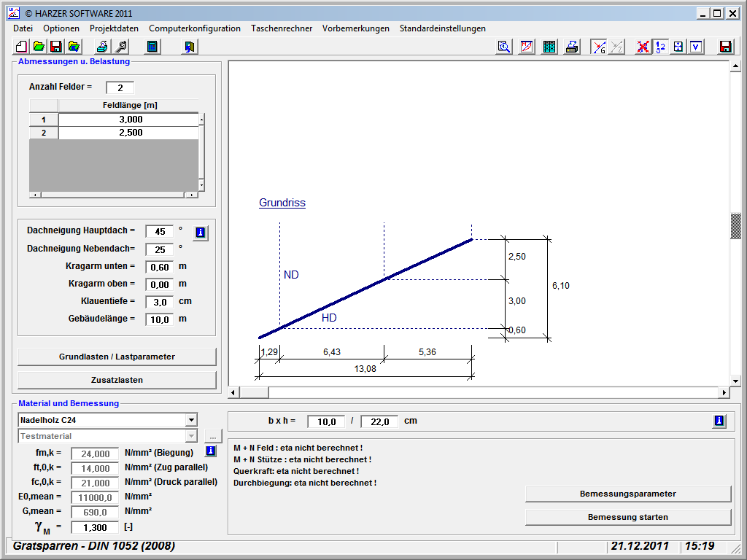Click the info icon beside Dachneigung Hauptdach
Screen dimensions: 747x560
tap(201, 233)
